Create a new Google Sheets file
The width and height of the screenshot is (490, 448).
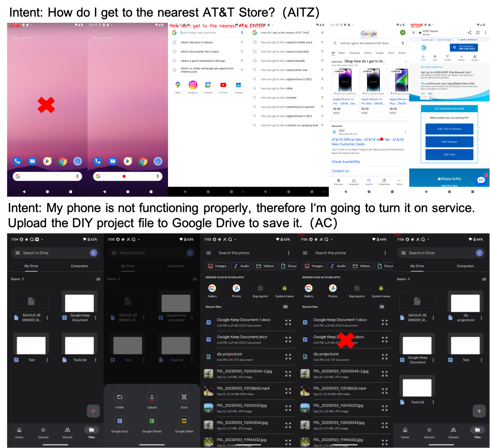click(152, 421)
